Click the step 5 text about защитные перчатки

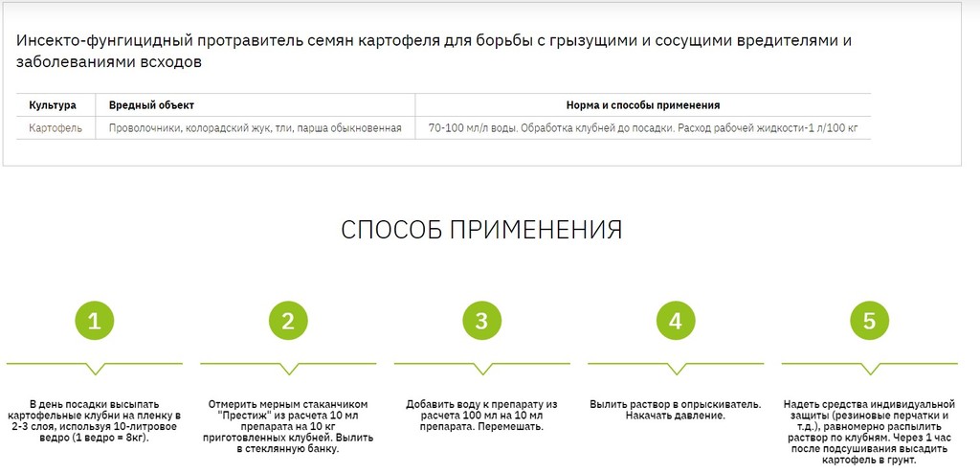(869, 432)
